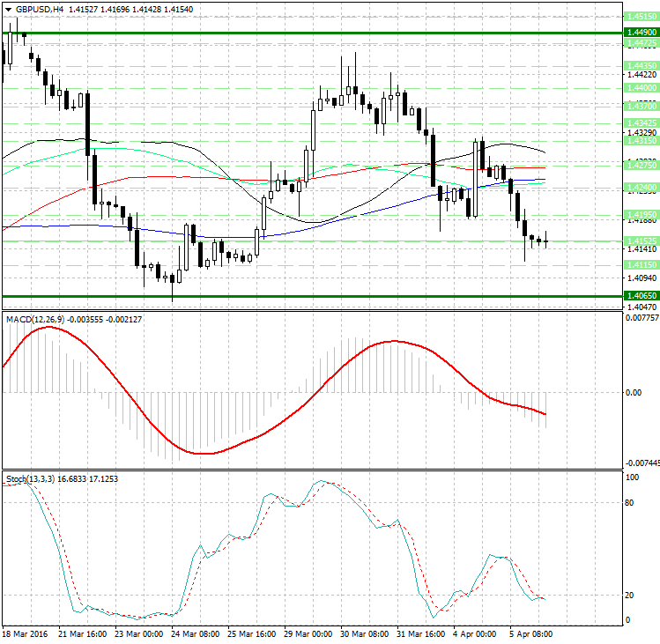Click the 1.44900 resistance level price tag
This screenshot has width=660, height=644.
[640, 33]
